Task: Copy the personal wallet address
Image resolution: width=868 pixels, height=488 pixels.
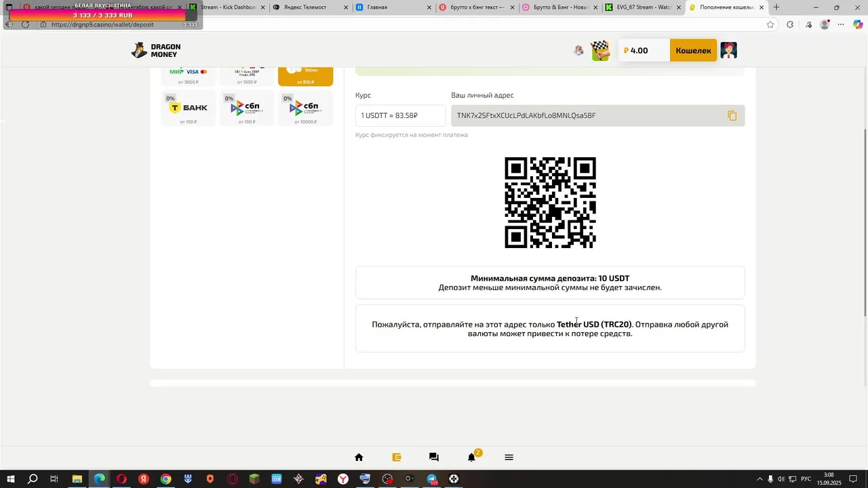Action: [732, 116]
